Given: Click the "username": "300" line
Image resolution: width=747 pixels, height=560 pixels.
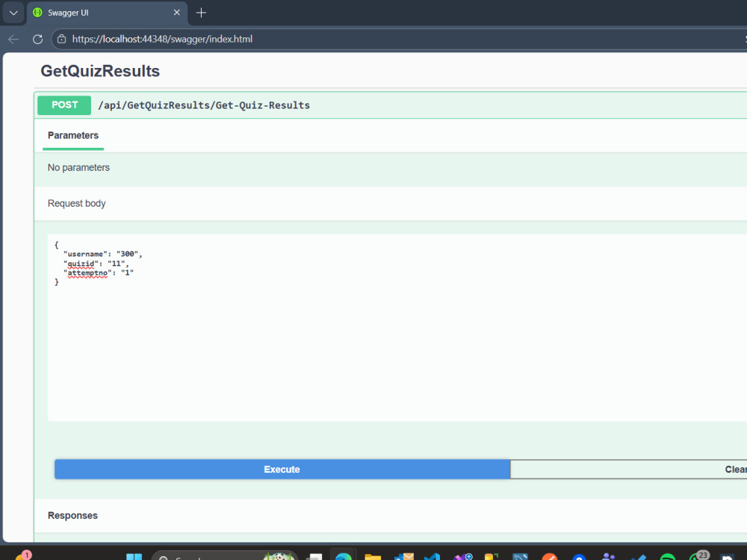Looking at the screenshot, I should tap(103, 255).
